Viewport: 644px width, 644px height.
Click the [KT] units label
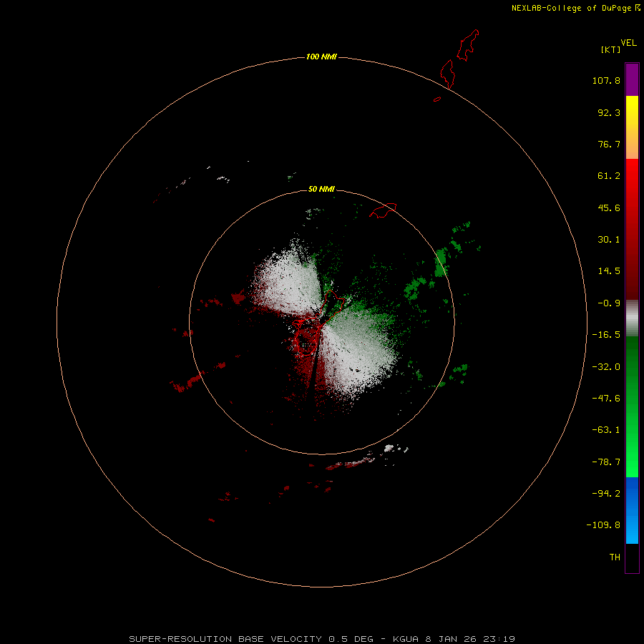[610, 49]
